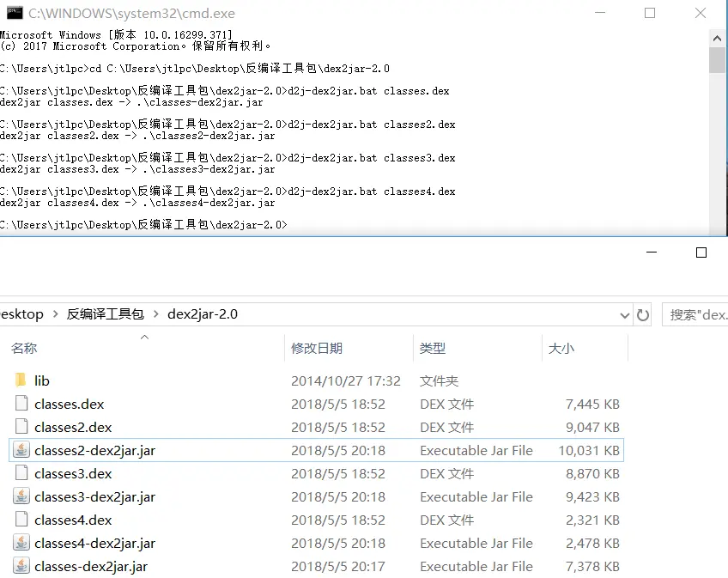Click the 2,321 KB size value
This screenshot has height=578, width=728.
tap(592, 520)
